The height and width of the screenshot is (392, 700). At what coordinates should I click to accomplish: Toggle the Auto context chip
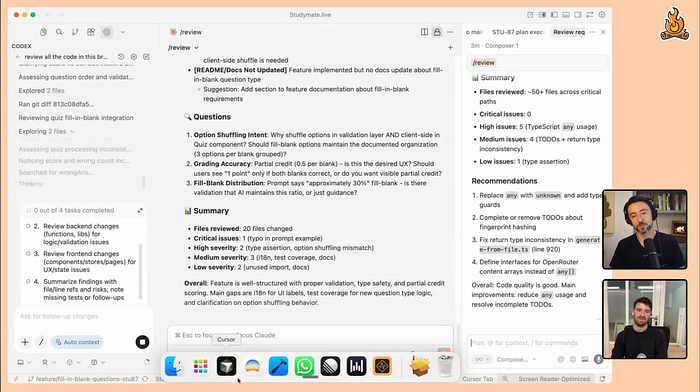[77, 342]
